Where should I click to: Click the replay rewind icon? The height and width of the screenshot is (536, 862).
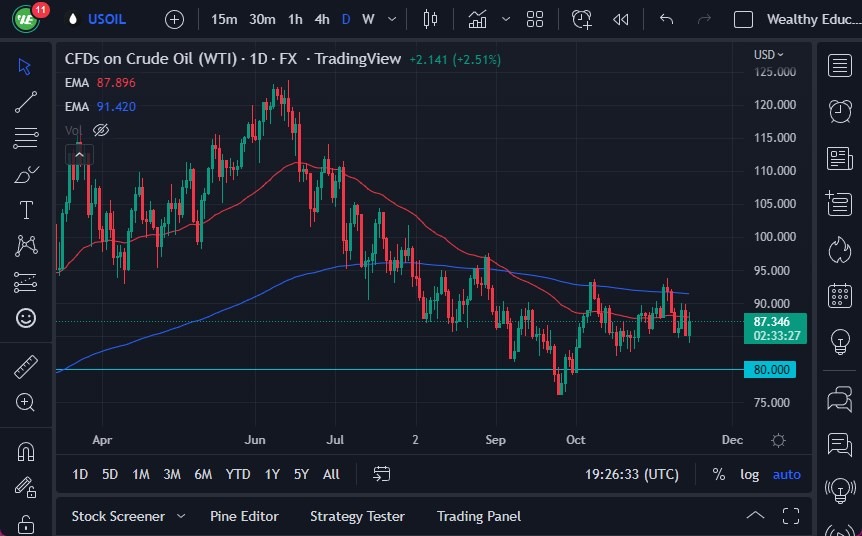coord(621,19)
